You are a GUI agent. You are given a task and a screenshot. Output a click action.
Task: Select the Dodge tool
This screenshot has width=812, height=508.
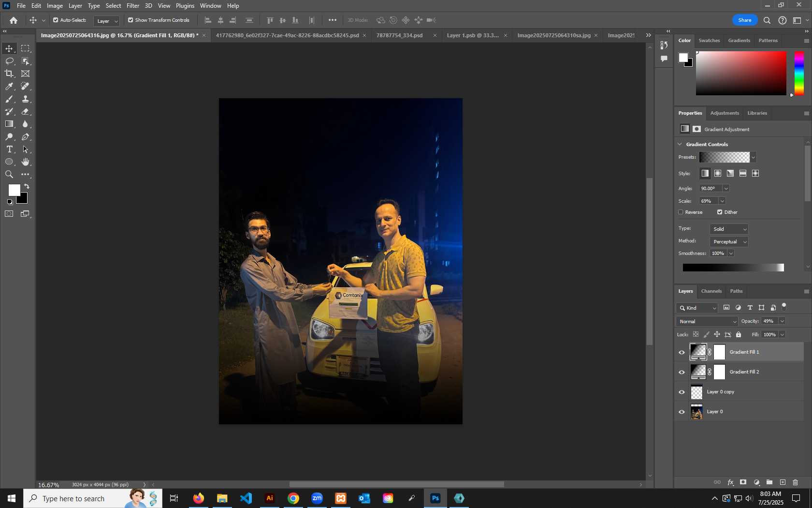(9, 137)
